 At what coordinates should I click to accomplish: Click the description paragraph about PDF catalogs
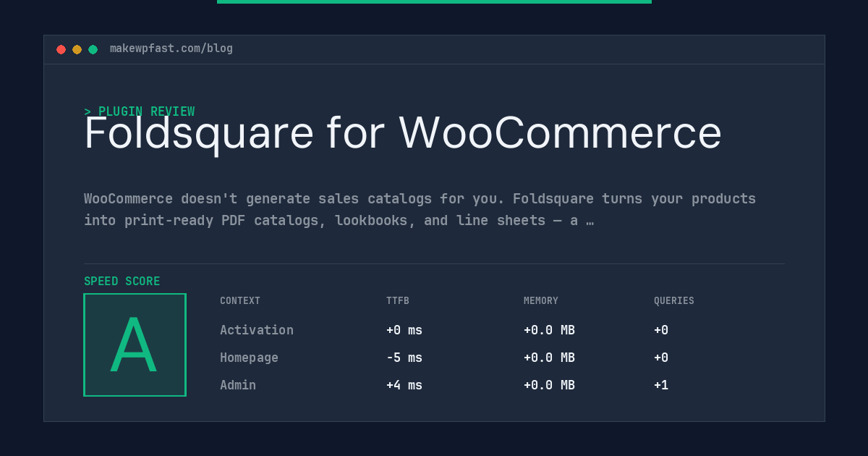point(420,210)
